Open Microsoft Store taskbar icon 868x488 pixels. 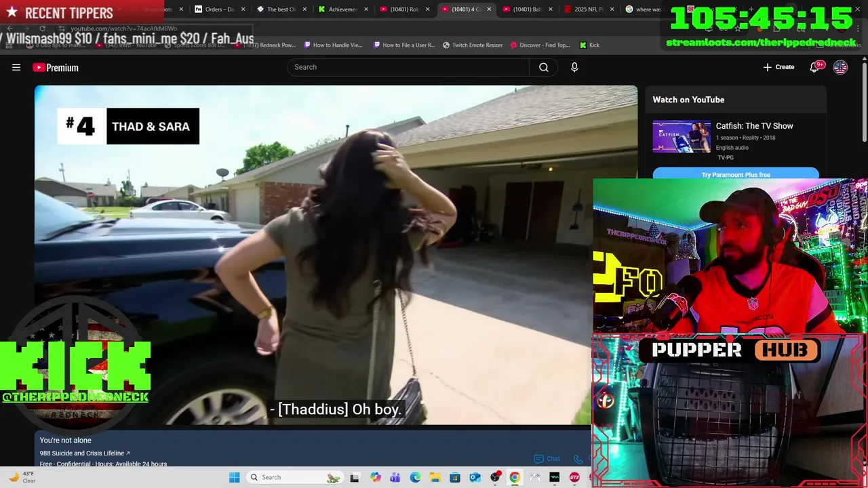click(455, 477)
